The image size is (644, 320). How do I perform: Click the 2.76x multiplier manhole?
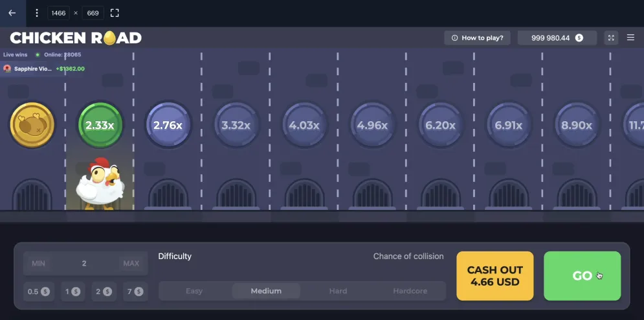coord(168,125)
